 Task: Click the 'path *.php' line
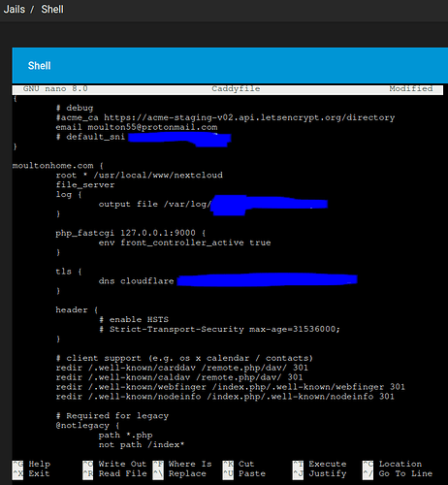(x=125, y=436)
